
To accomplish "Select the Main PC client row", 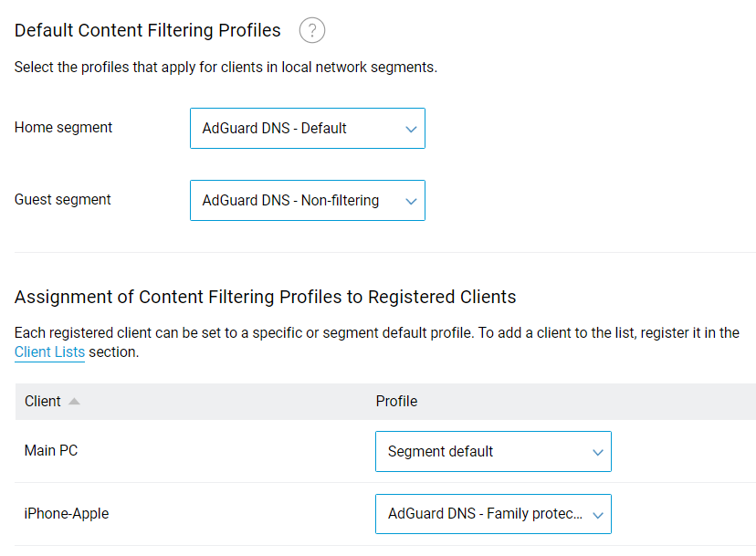I will tap(51, 450).
